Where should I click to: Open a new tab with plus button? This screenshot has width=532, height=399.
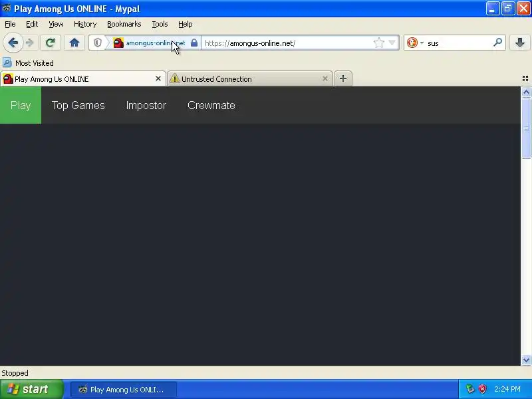343,78
